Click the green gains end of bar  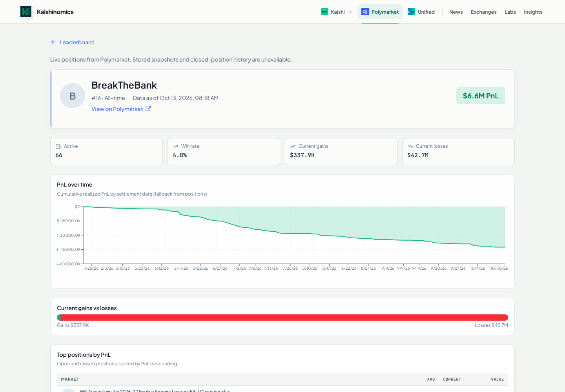coord(58,318)
